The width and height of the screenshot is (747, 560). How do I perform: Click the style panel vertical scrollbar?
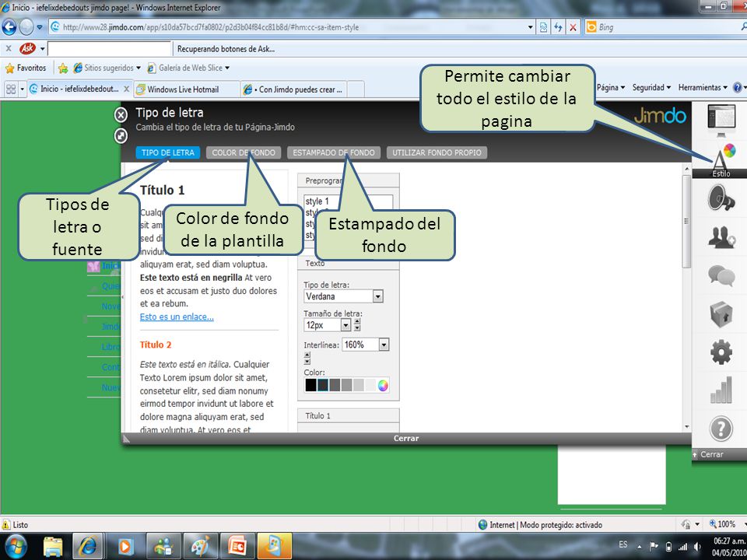686,222
